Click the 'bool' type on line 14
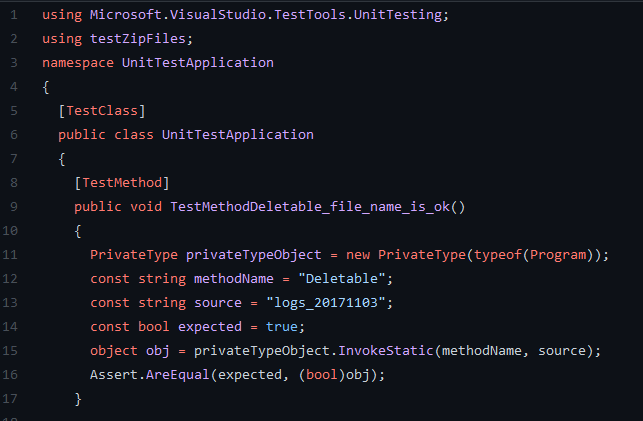Viewport: 643px width, 421px height. click(x=154, y=327)
